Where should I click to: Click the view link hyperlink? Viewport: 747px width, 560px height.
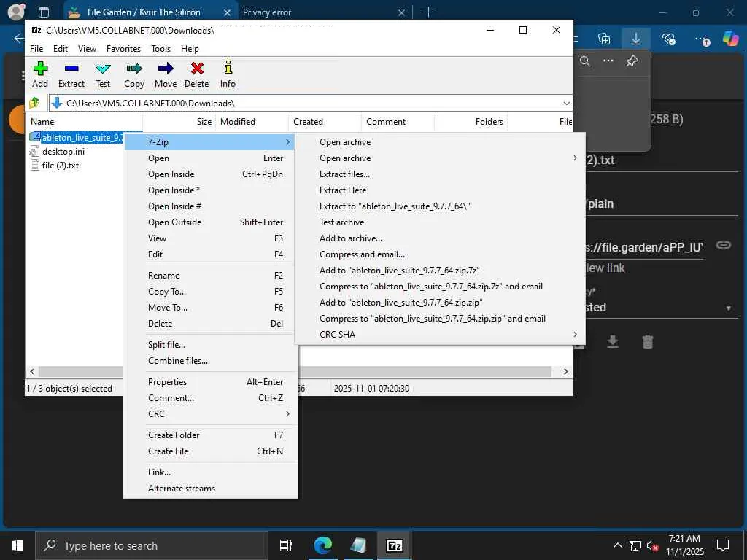coord(605,268)
